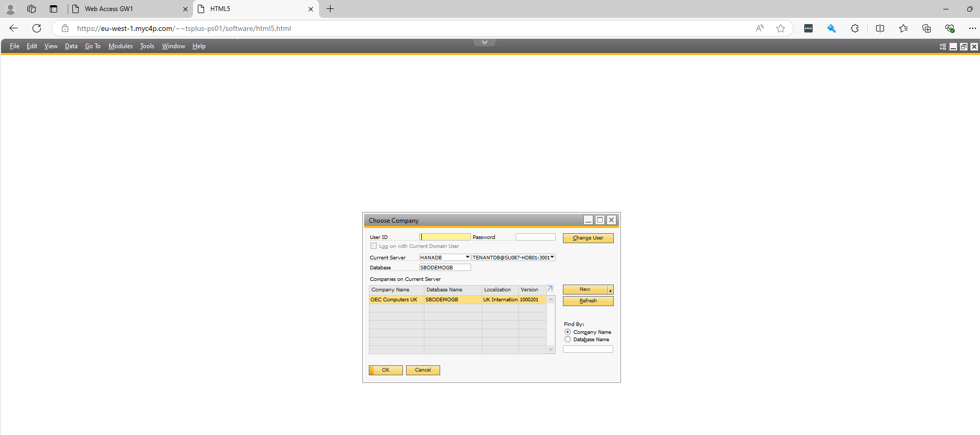This screenshot has width=980, height=435.
Task: Open the Data menu
Action: point(71,46)
